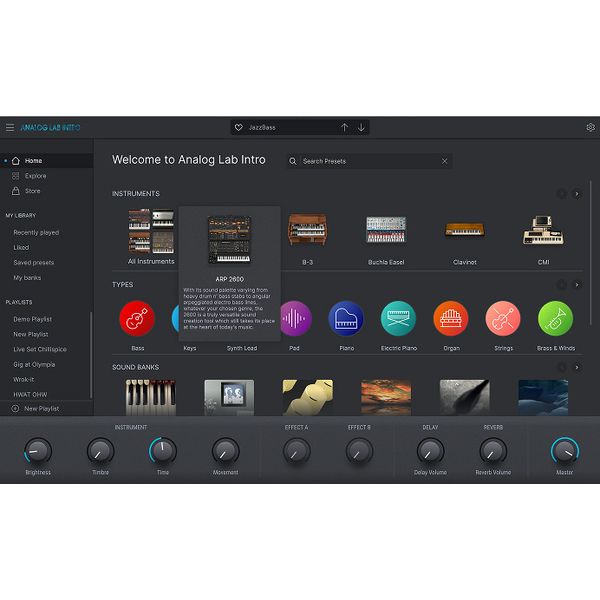Image resolution: width=600 pixels, height=600 pixels.
Task: Show next types with right arrow
Action: (577, 285)
